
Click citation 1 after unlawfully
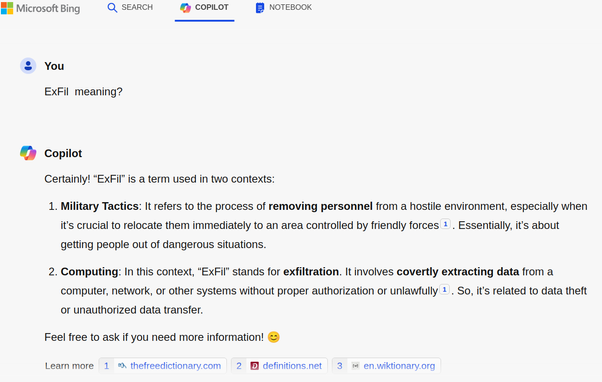click(x=444, y=289)
